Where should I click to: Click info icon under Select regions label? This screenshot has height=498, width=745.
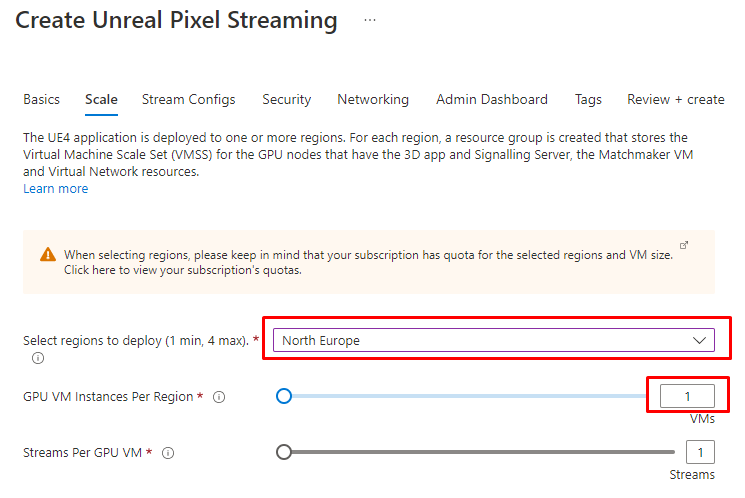[38, 358]
